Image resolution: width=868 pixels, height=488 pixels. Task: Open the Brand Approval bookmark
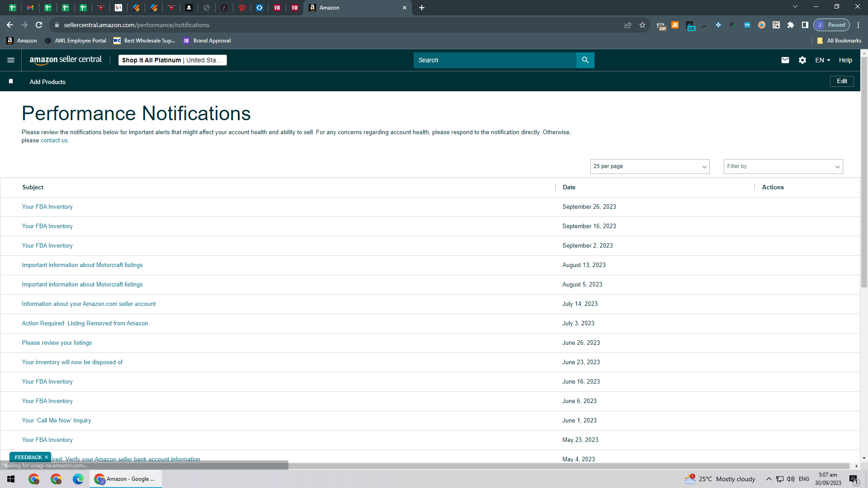tap(207, 41)
